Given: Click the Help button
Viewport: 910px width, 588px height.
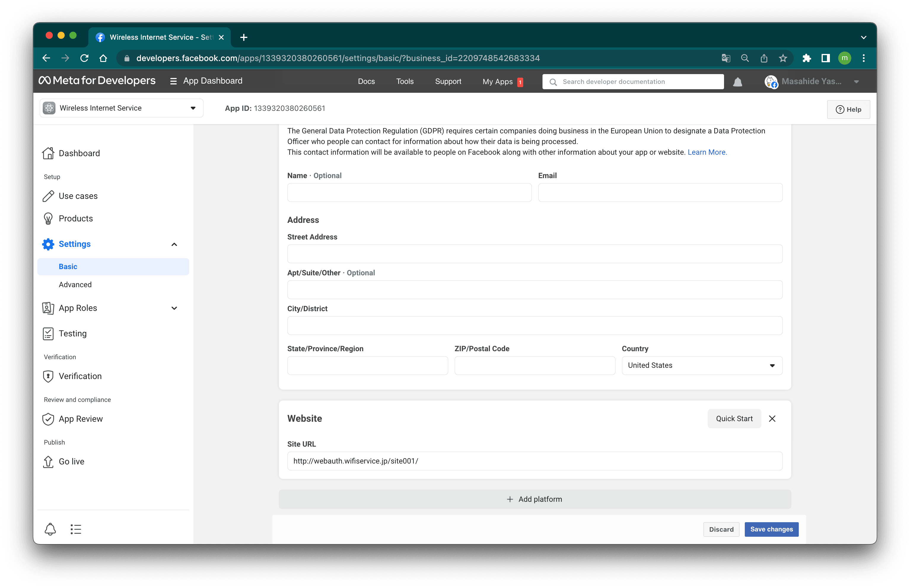Looking at the screenshot, I should pos(848,109).
